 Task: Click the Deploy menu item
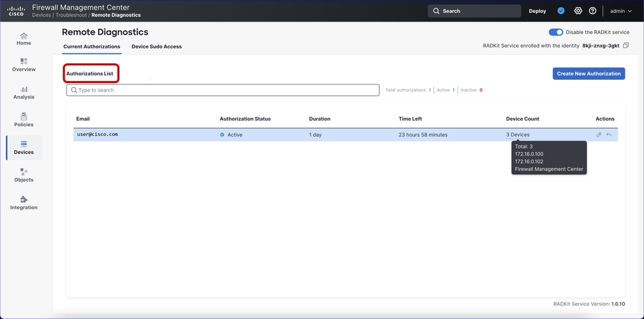click(538, 11)
